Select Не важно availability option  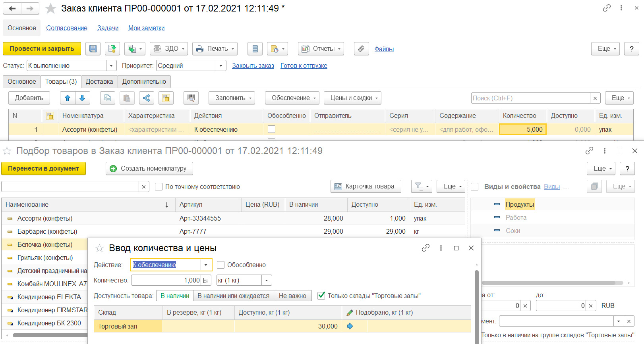click(293, 296)
